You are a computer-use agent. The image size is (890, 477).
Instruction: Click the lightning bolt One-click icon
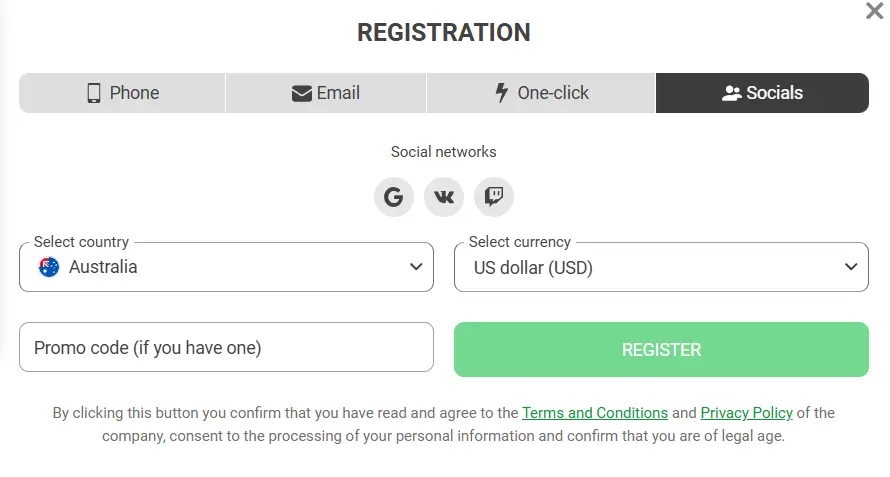pos(502,93)
